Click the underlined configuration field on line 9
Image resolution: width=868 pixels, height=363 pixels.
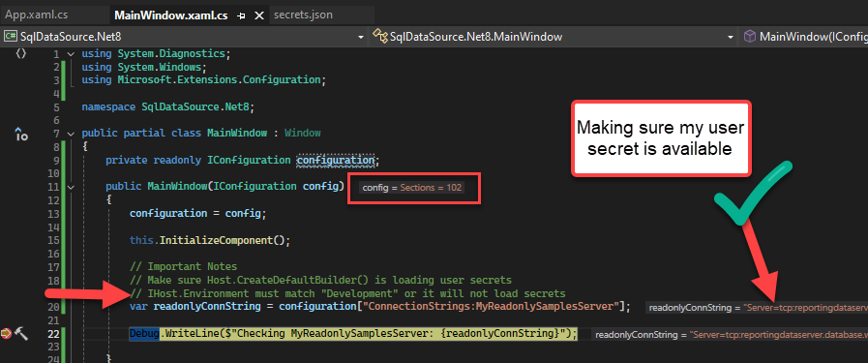(336, 160)
